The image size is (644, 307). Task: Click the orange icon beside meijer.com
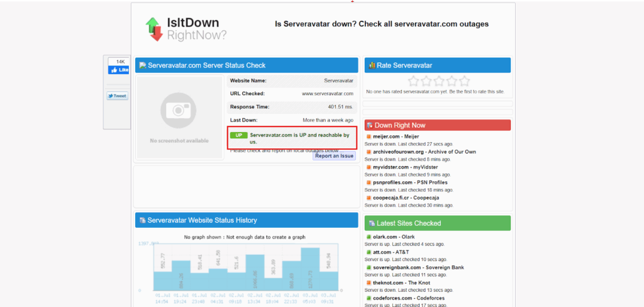coord(369,137)
